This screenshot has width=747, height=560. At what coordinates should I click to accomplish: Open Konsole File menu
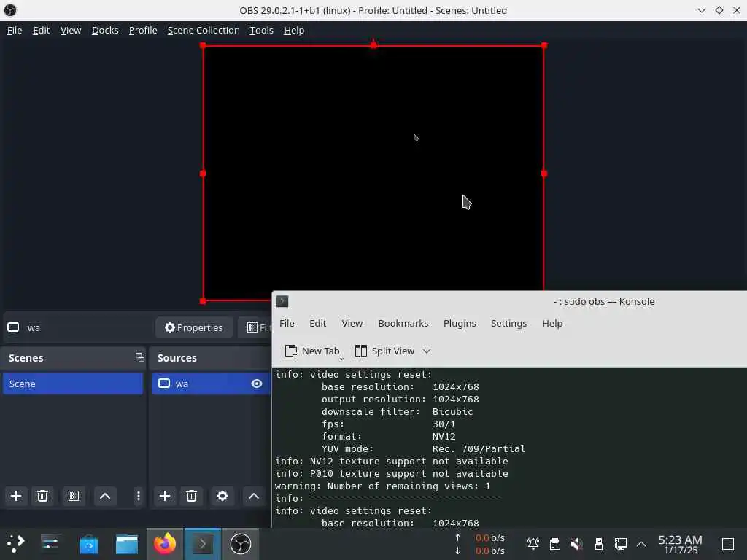[x=287, y=323]
